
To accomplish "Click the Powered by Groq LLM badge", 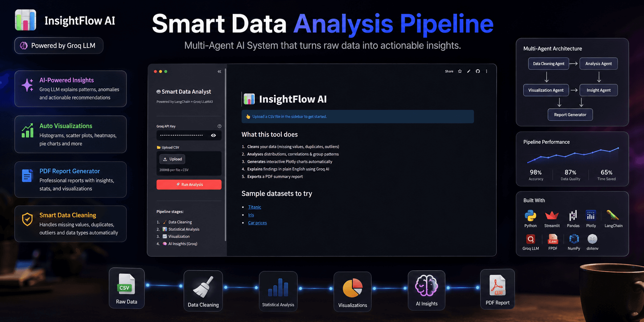I will [59, 46].
